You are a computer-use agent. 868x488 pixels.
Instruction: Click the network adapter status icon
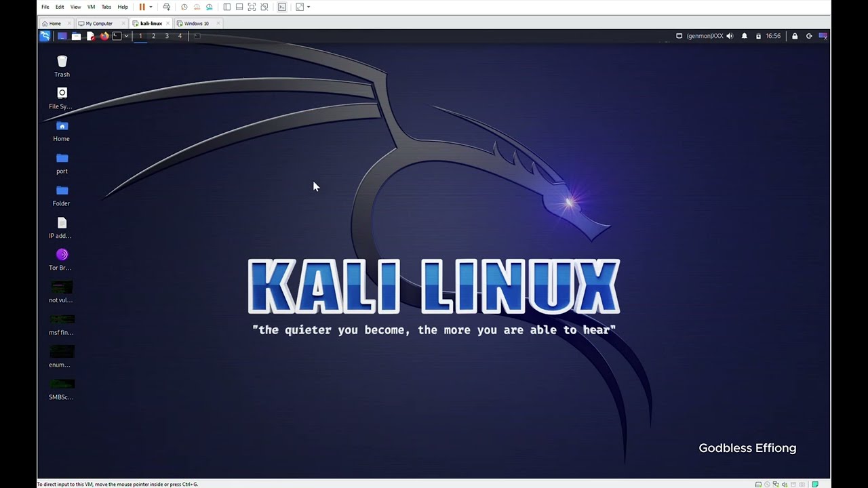pyautogui.click(x=776, y=485)
